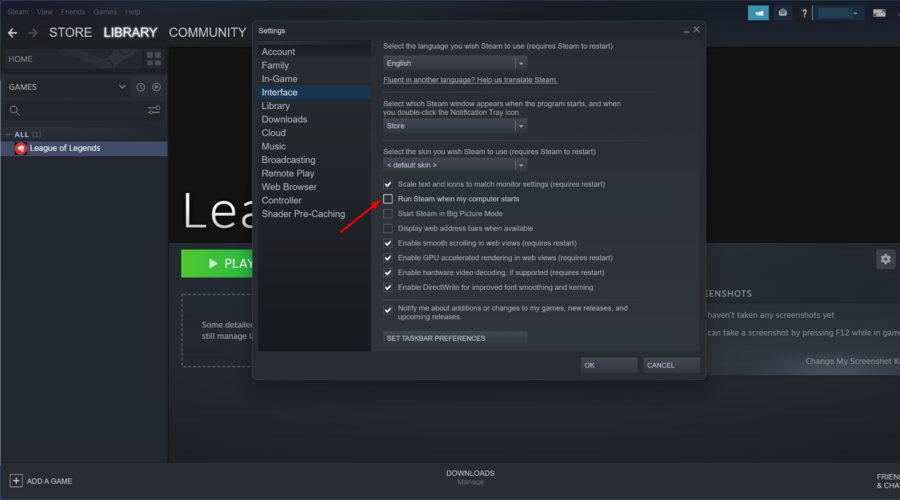Collapse the ALL games list
The image size is (900, 500).
[9, 134]
